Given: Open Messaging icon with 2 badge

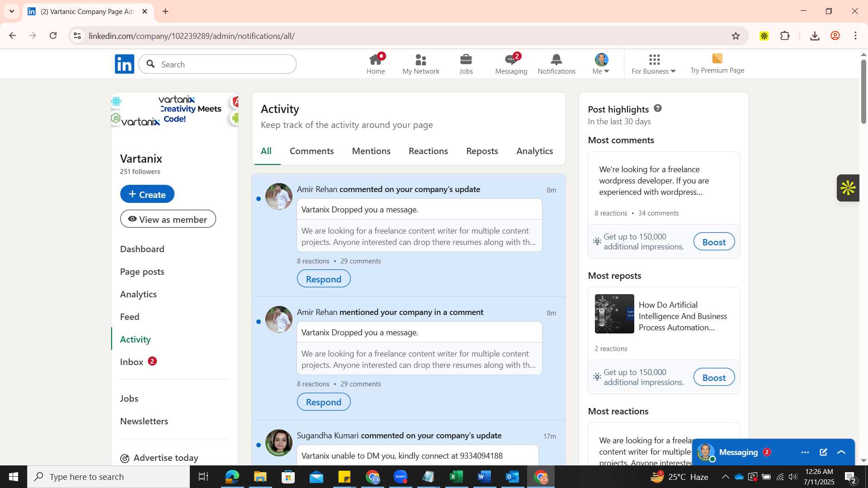Looking at the screenshot, I should 511,64.
